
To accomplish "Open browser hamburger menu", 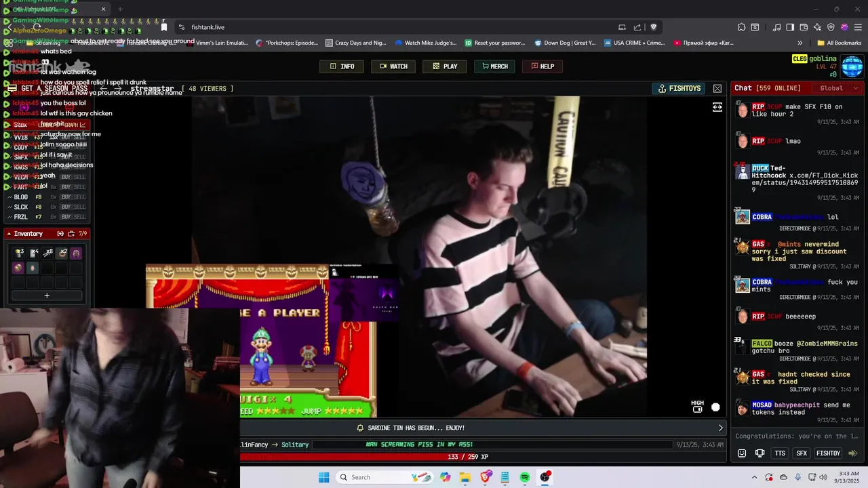I will [858, 27].
